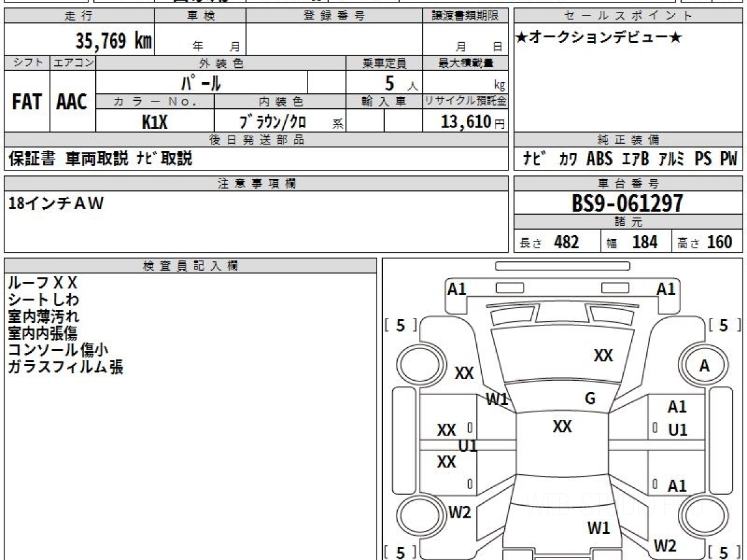Click the A mark inside the wheel circle
The width and height of the screenshot is (747, 560).
[705, 366]
